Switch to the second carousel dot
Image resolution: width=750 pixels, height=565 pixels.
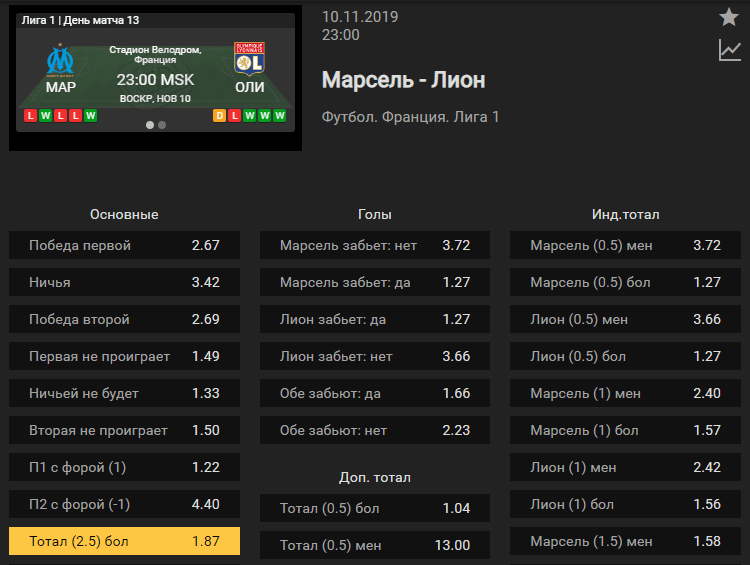(162, 125)
